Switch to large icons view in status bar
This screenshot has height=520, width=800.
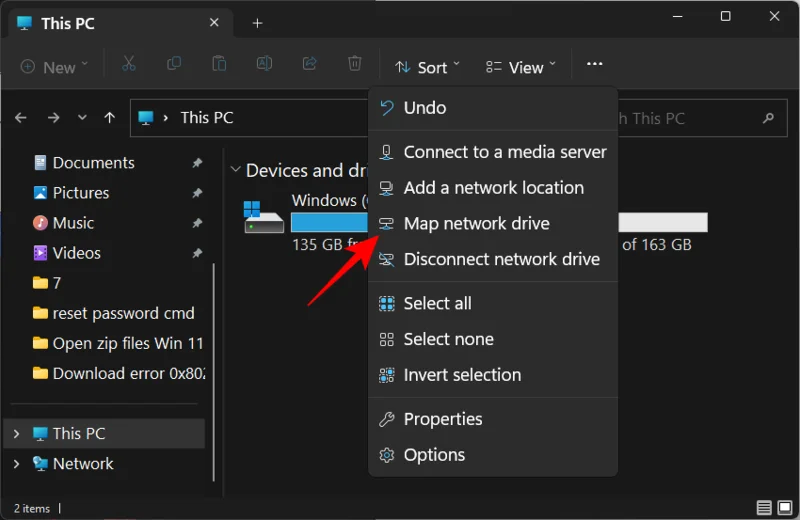[x=785, y=508]
